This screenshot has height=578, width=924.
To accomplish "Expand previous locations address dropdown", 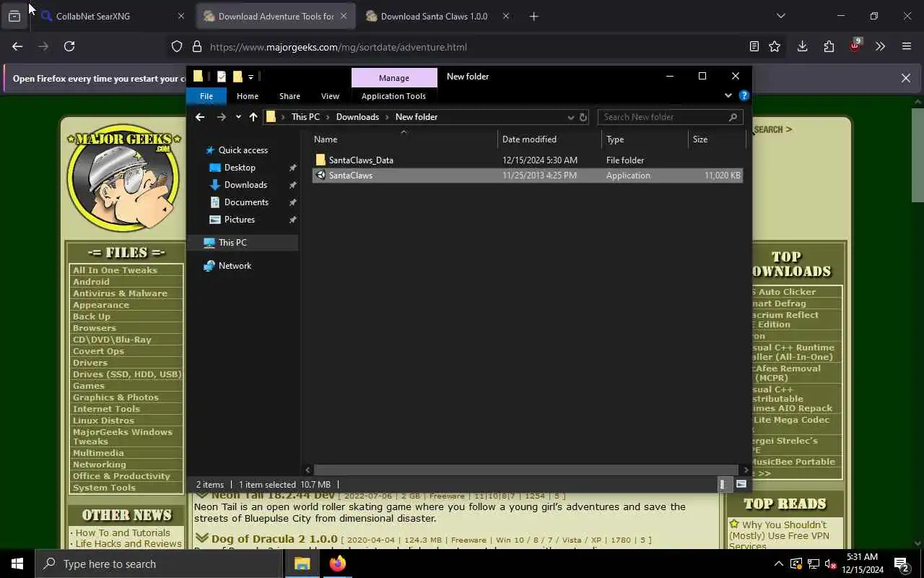I will click(570, 117).
